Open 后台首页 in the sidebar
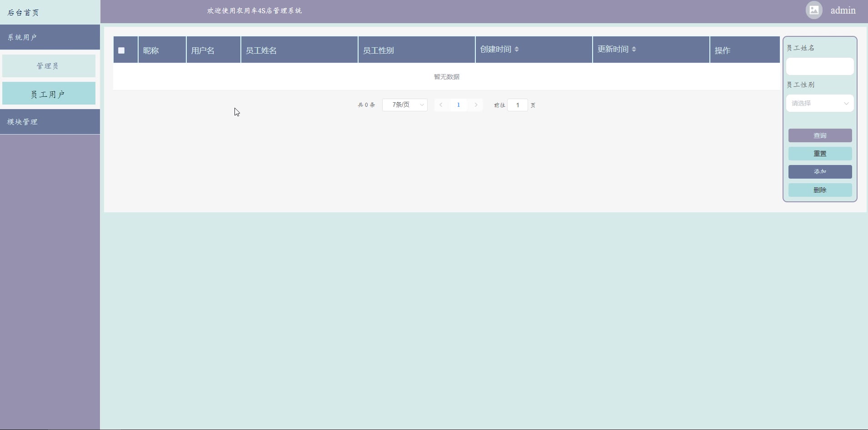The image size is (868, 430). tap(50, 12)
